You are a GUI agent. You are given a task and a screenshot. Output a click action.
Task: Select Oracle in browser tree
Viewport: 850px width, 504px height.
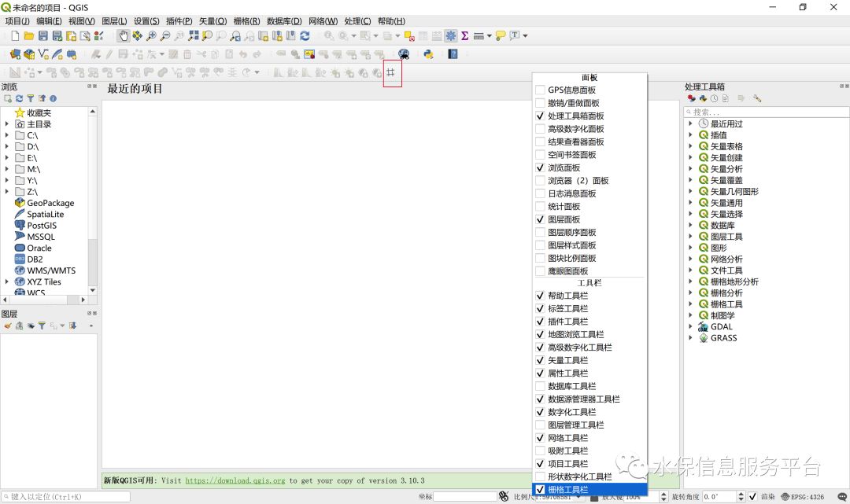point(39,248)
